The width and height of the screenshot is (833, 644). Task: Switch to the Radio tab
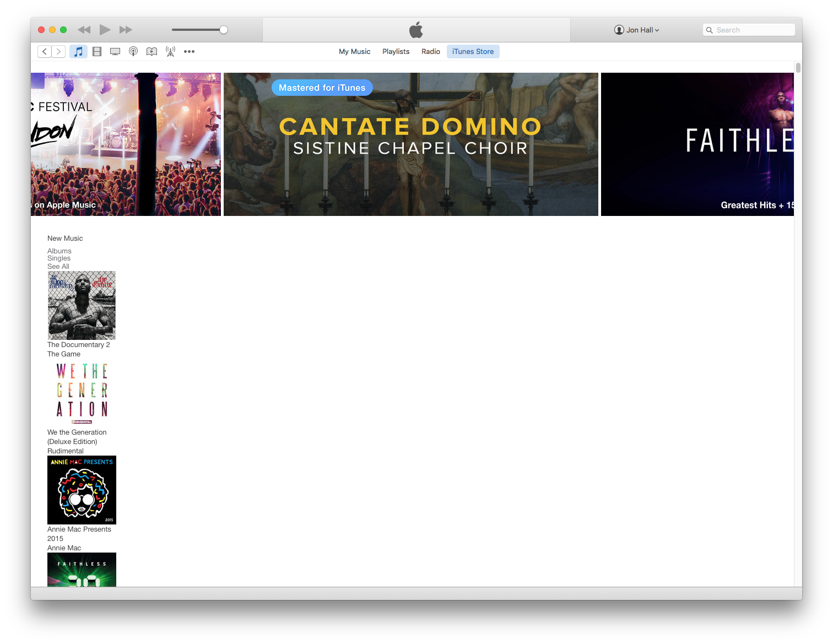pos(431,52)
